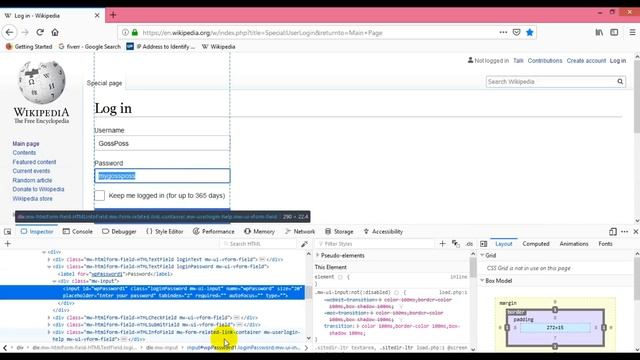The height and width of the screenshot is (360, 640).
Task: Open the Fonts side tab
Action: pos(605,244)
